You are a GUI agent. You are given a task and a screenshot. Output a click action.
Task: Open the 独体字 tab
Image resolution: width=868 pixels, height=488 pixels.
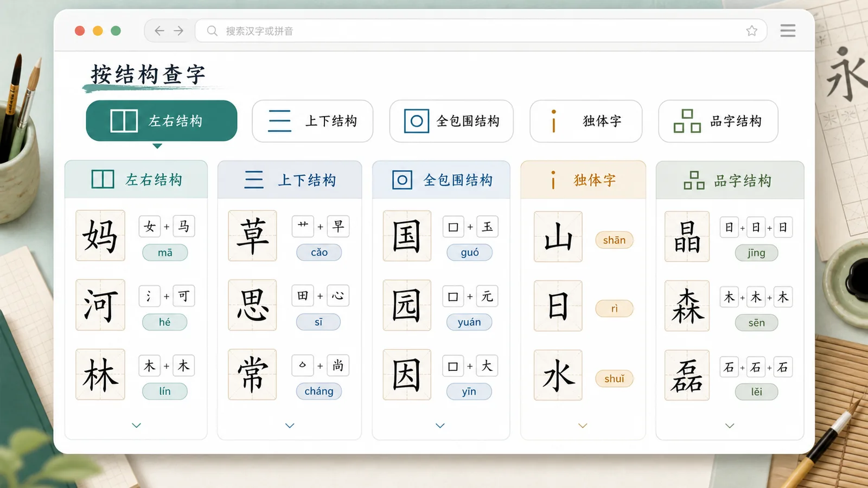[x=586, y=121]
